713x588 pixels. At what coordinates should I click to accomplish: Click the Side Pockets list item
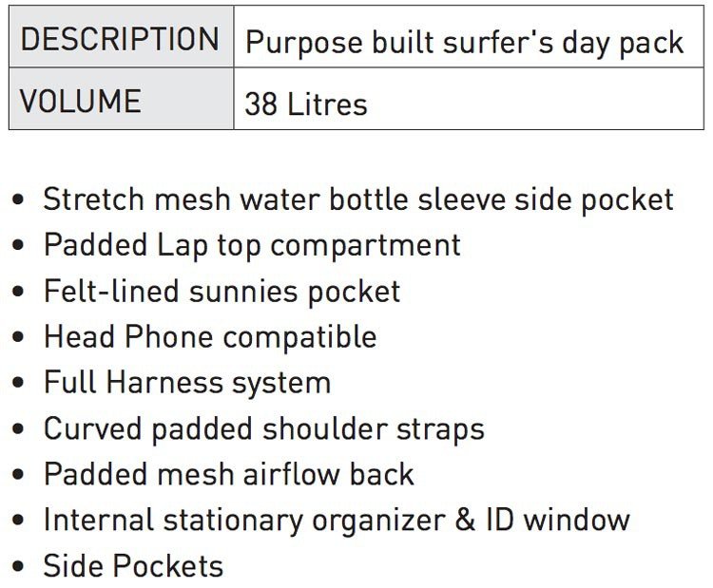click(133, 566)
